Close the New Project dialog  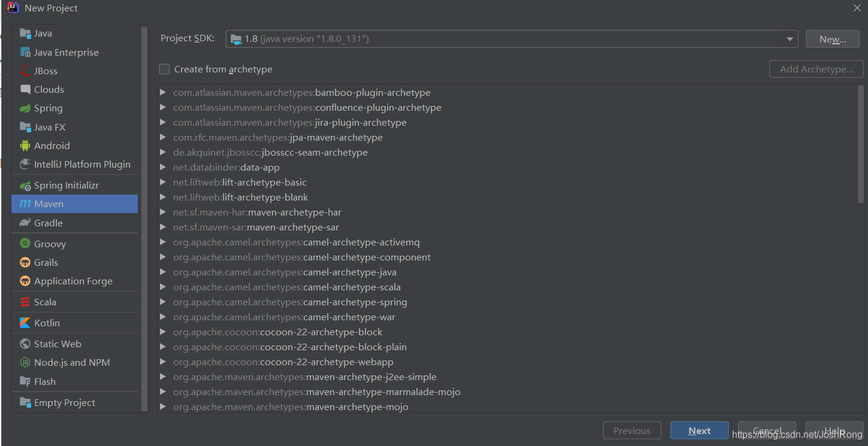point(857,8)
